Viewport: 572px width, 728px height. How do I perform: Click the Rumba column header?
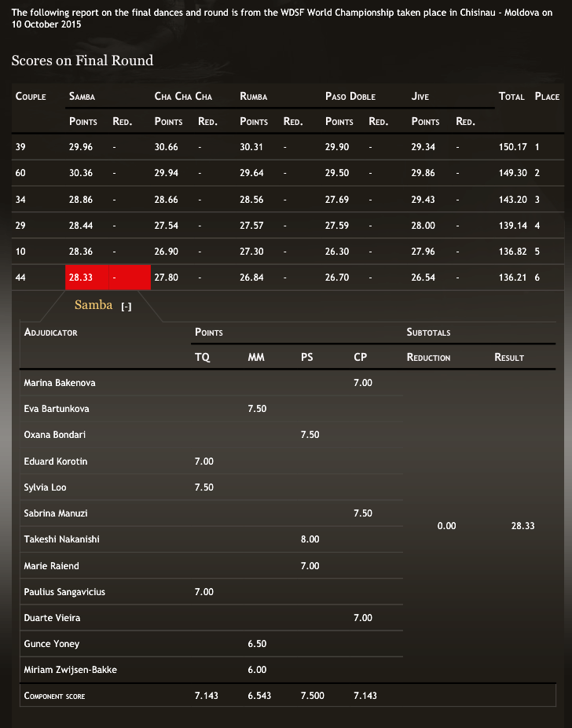(x=254, y=97)
